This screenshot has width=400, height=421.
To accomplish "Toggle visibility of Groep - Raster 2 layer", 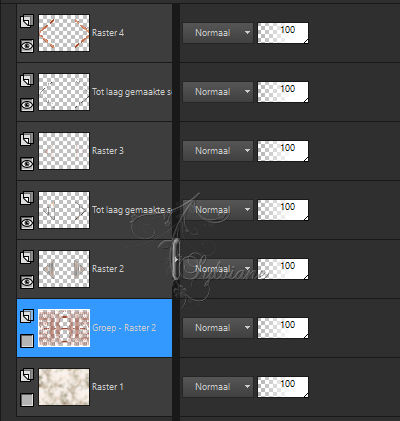I will click(x=27, y=341).
